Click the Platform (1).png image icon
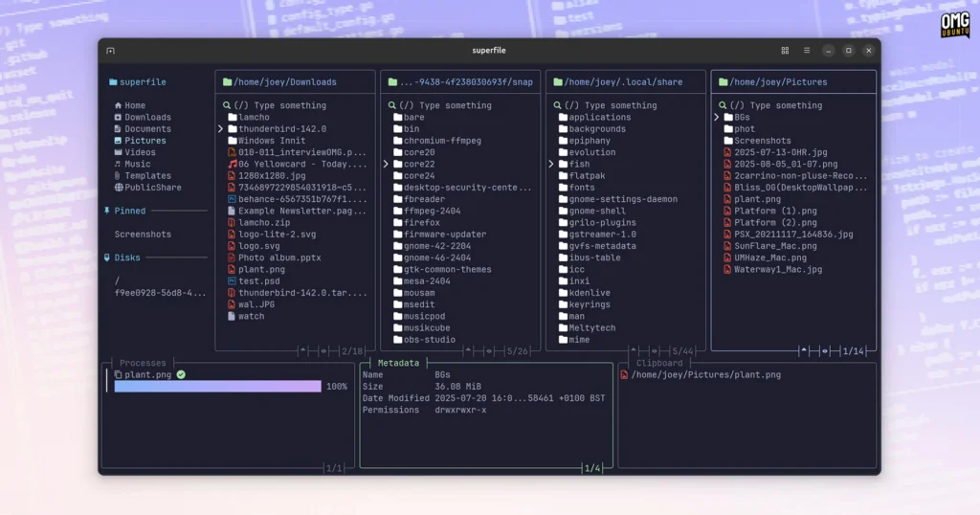Image resolution: width=980 pixels, height=515 pixels. pyautogui.click(x=727, y=212)
